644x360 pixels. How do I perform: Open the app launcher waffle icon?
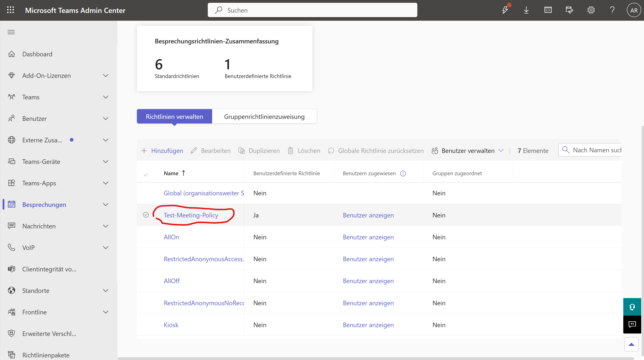coord(11,10)
